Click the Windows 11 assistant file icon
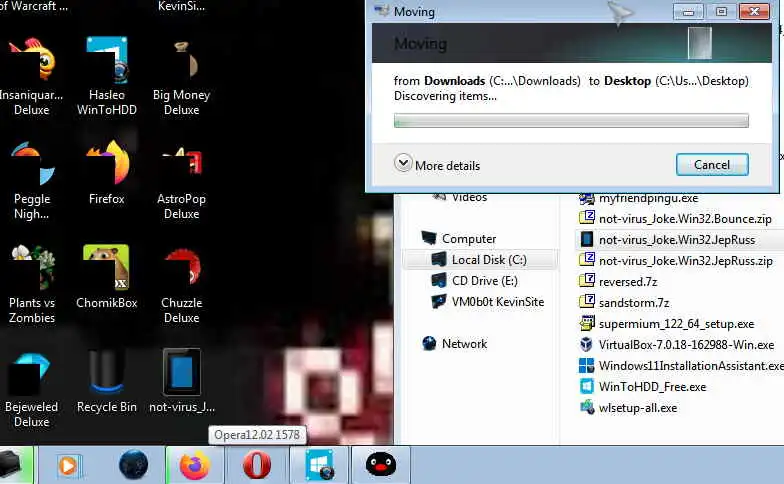784x484 pixels. (x=586, y=366)
